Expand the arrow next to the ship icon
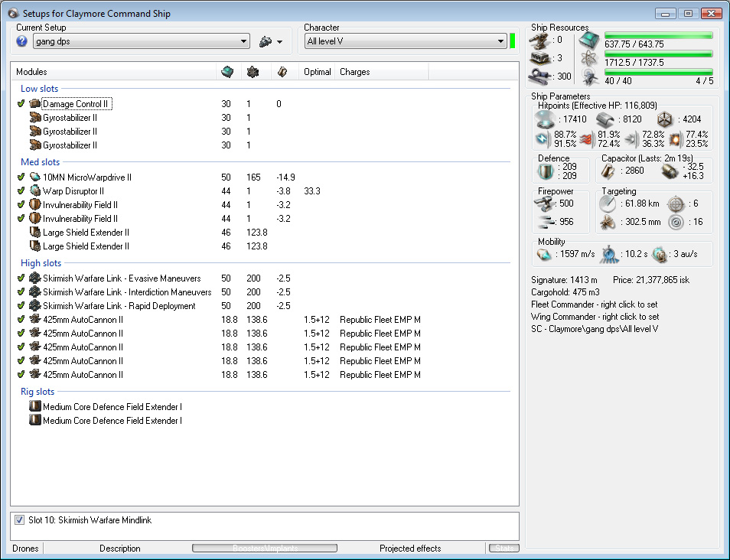 coord(279,42)
